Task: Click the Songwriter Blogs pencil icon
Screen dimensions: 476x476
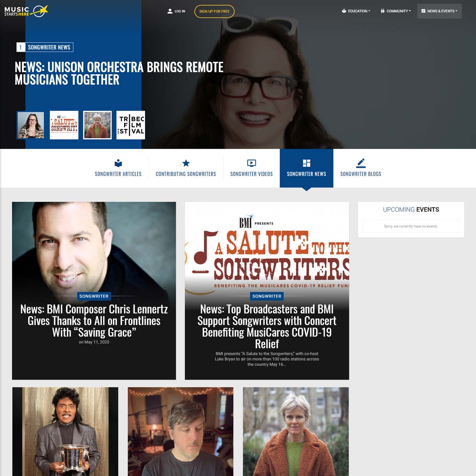Action: [x=361, y=163]
